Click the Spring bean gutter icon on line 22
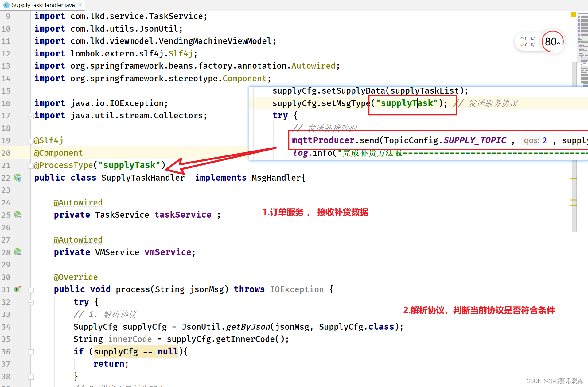Viewport: 588px width, 387px height. point(18,178)
